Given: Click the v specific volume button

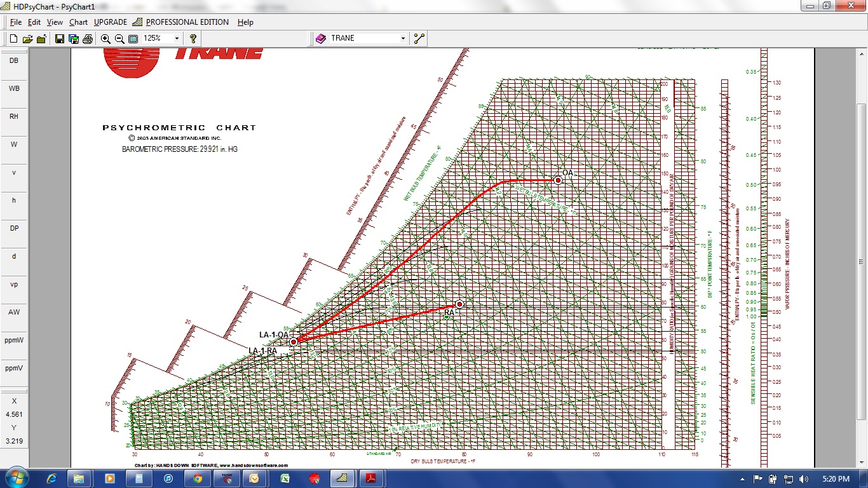Looking at the screenshot, I should 13,172.
